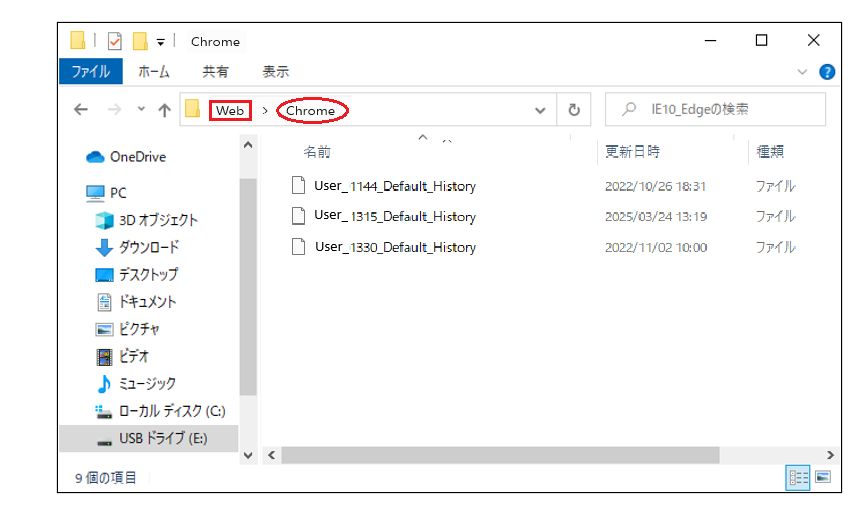
Task: Go forward with the right arrow
Action: [114, 110]
